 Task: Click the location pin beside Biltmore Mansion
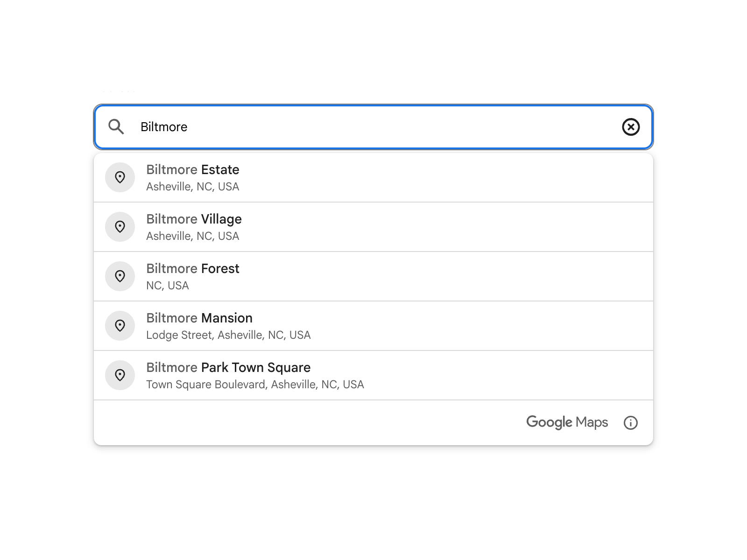coord(120,326)
